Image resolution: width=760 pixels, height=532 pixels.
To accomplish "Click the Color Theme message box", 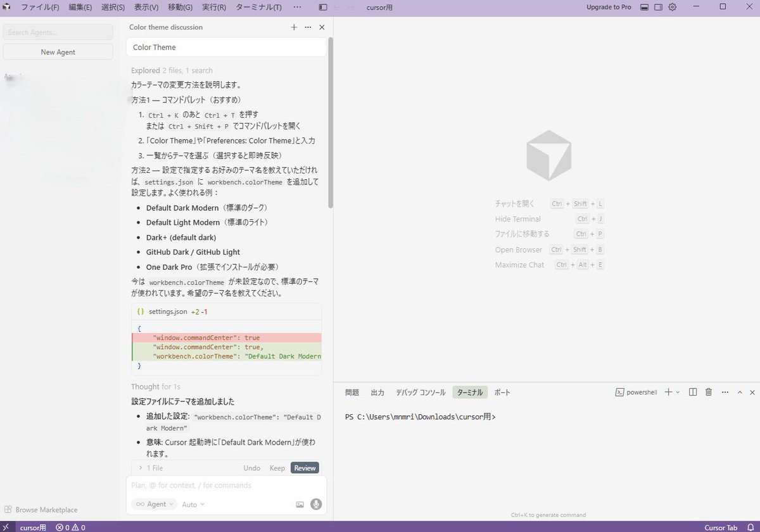I will click(x=227, y=47).
